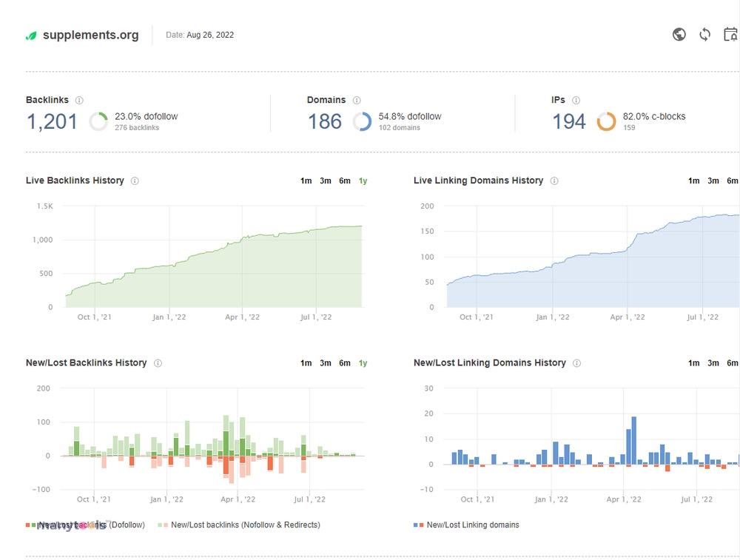The image size is (740, 560).
Task: Click the tallest blue bar near Apr 1, '22
Action: [x=634, y=441]
